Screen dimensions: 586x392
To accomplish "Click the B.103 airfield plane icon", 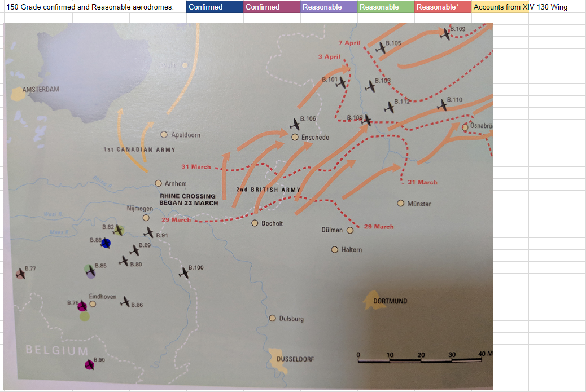I will (x=370, y=87).
